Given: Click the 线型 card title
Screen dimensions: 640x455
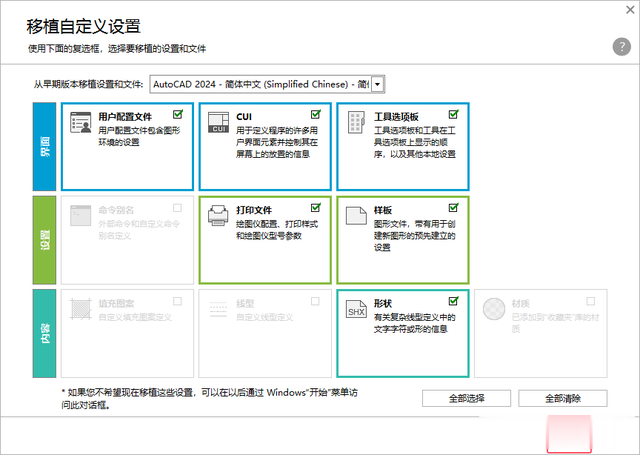Looking at the screenshot, I should tap(245, 304).
